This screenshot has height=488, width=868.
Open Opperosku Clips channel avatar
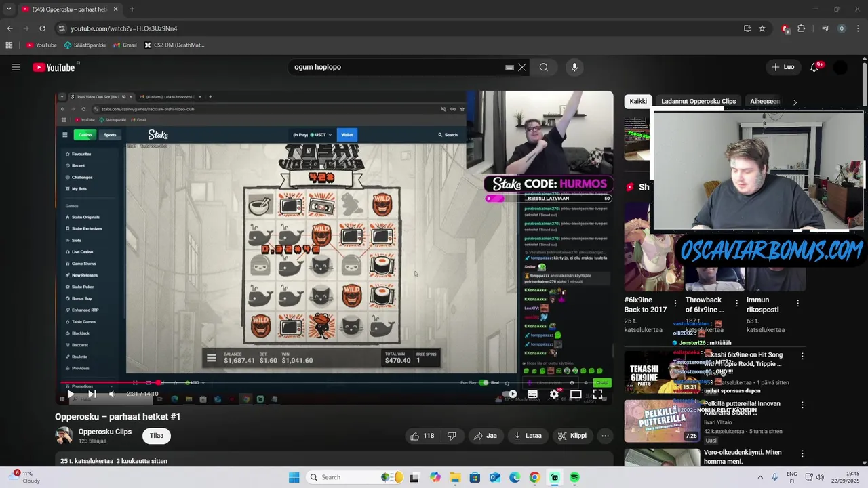click(x=64, y=436)
